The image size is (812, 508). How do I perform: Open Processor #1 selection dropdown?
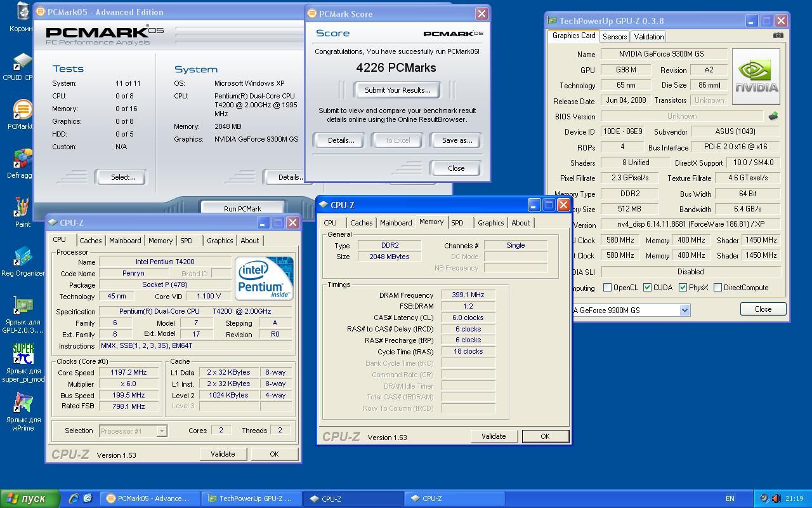click(x=162, y=431)
